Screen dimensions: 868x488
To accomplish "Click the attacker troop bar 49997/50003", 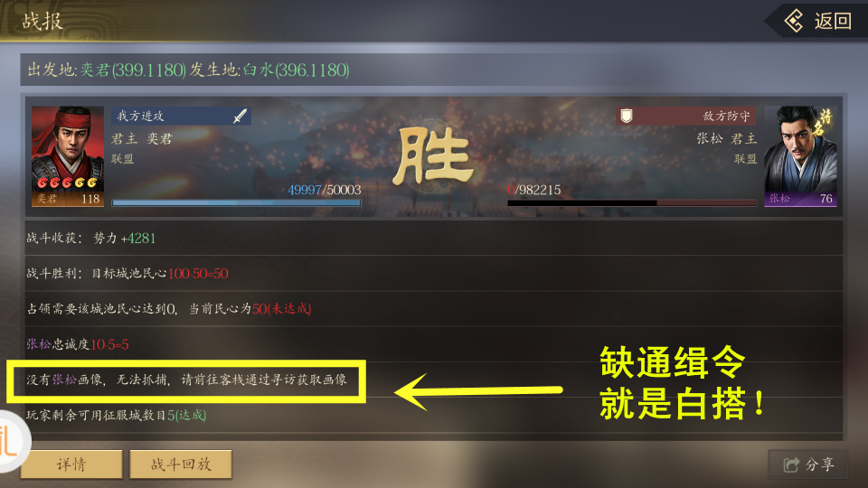I will tap(236, 202).
